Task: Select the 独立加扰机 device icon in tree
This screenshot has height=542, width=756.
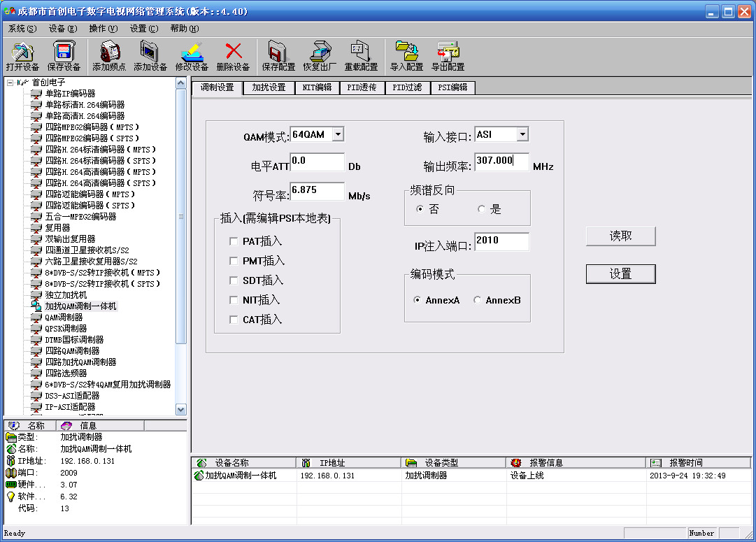Action: tap(36, 294)
